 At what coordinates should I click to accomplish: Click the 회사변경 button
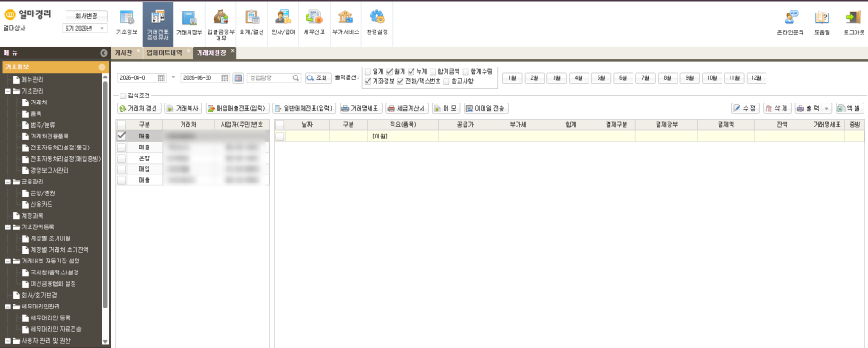tap(86, 15)
